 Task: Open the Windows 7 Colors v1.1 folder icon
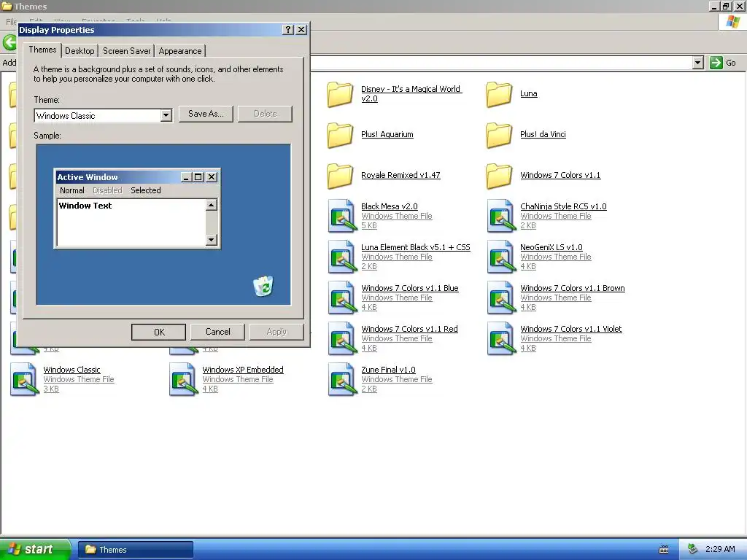coord(499,176)
